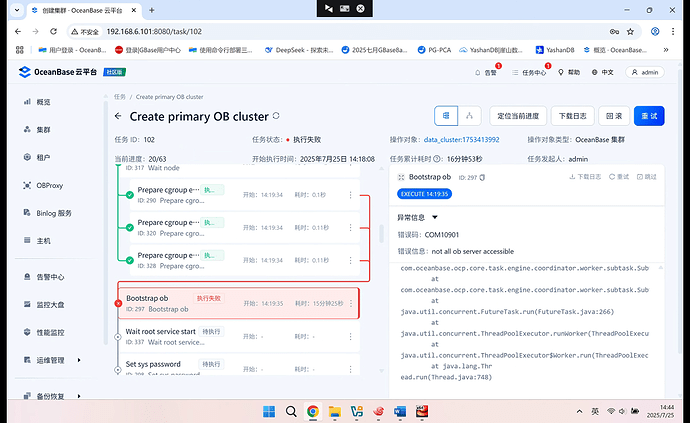Open Windows Start menu

269,412
